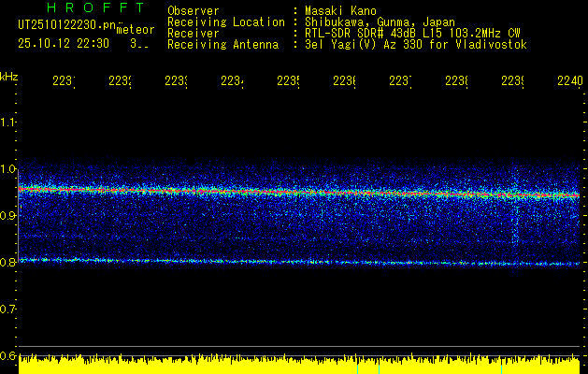Select the UT2510122230 file name text
Viewport: 588px width, 374px height.
(67, 25)
